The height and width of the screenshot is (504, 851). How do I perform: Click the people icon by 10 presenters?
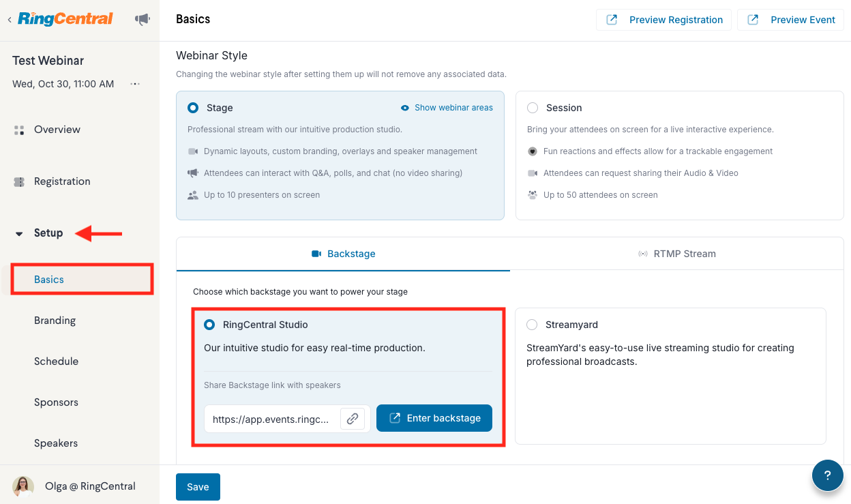(193, 195)
